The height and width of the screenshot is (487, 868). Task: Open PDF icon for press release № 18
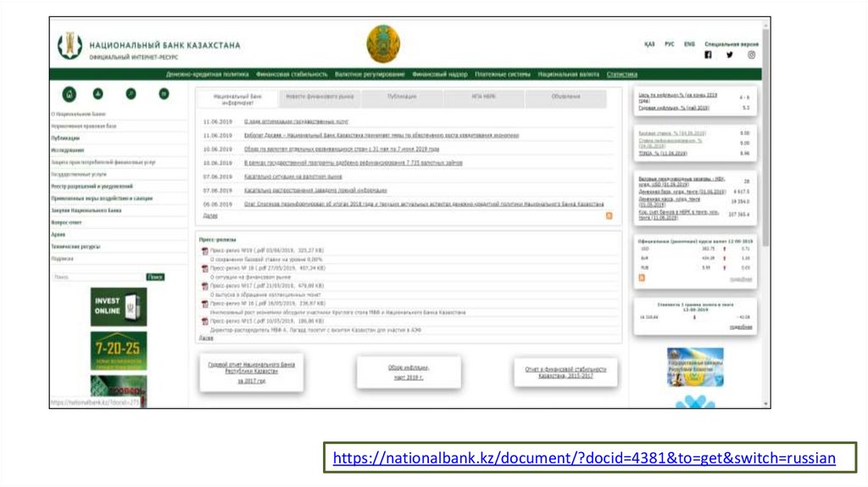[205, 269]
